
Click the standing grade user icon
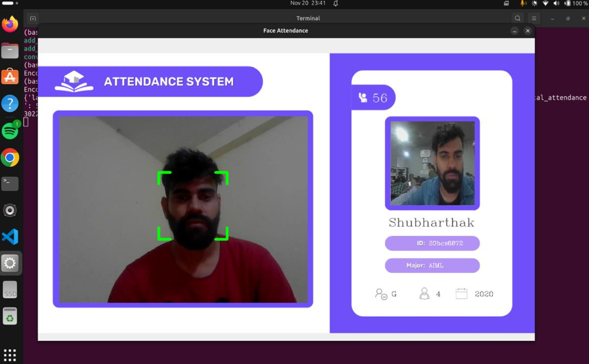(381, 294)
